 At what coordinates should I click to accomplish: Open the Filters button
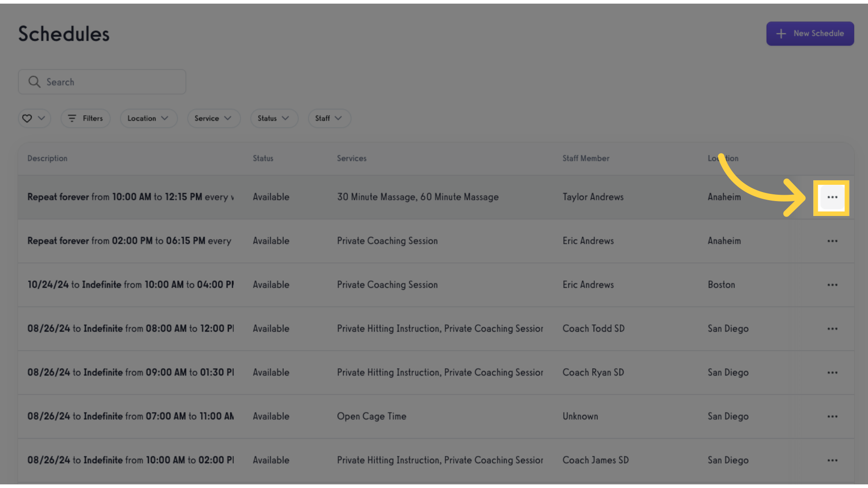pos(85,118)
